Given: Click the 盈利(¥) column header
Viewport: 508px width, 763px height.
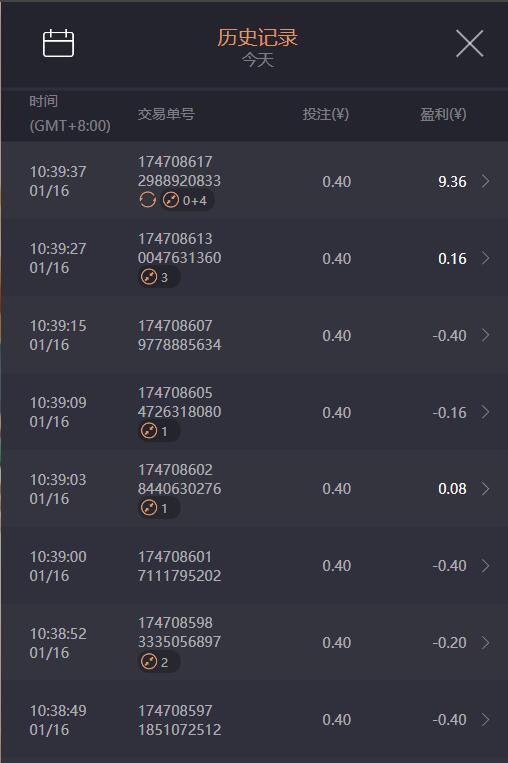Looking at the screenshot, I should pyautogui.click(x=443, y=114).
